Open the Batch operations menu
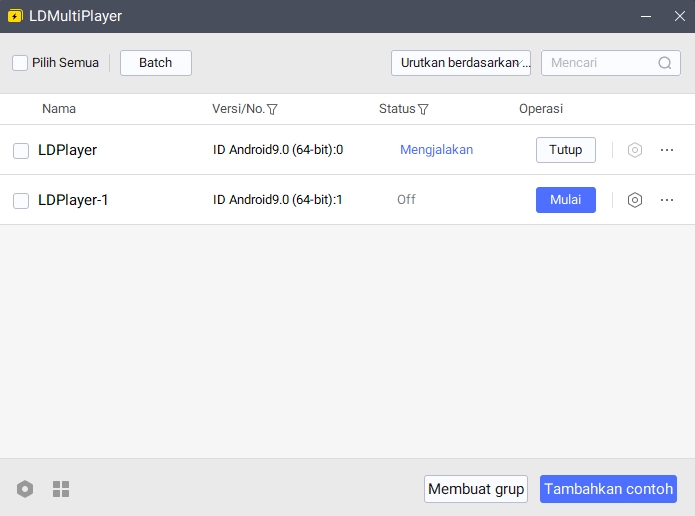 pyautogui.click(x=155, y=63)
